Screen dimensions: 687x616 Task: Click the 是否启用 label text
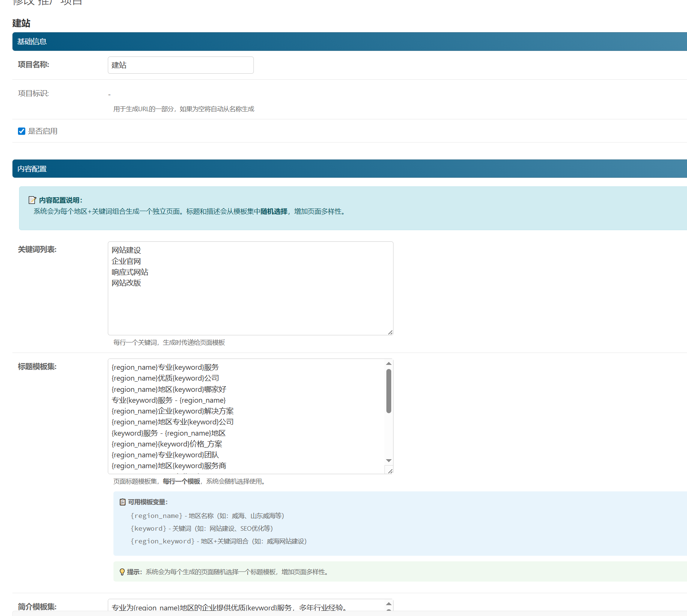(43, 131)
